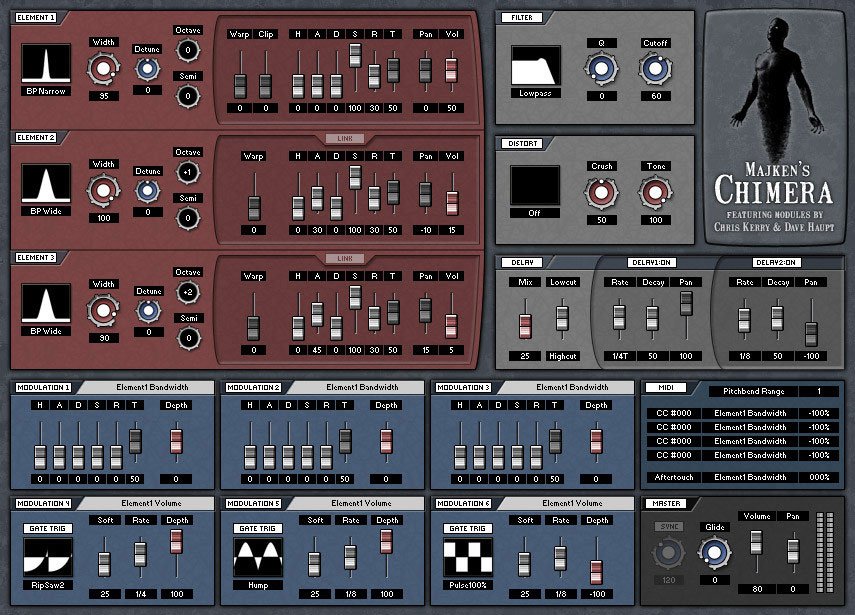Toggle the DELAY2:ON switch

pos(776,263)
